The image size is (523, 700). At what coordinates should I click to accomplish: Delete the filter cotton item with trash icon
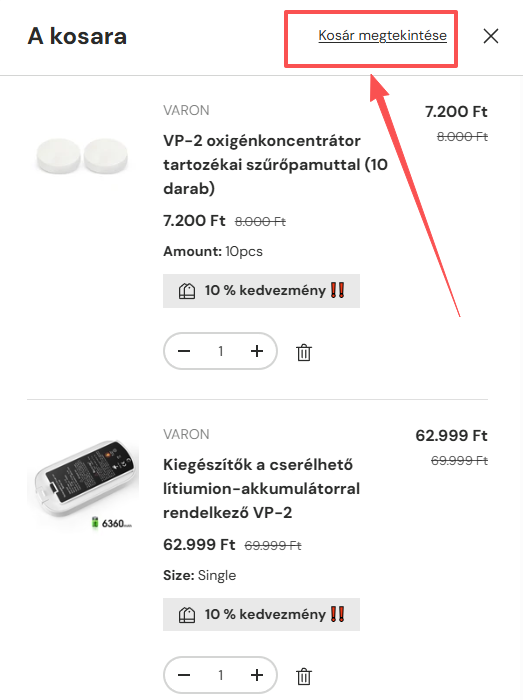(x=304, y=352)
